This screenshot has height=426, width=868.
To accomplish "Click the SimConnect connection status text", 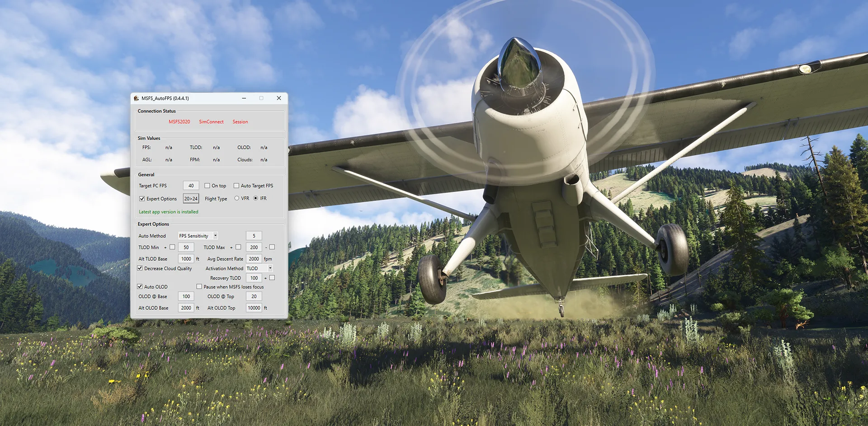I will (211, 122).
